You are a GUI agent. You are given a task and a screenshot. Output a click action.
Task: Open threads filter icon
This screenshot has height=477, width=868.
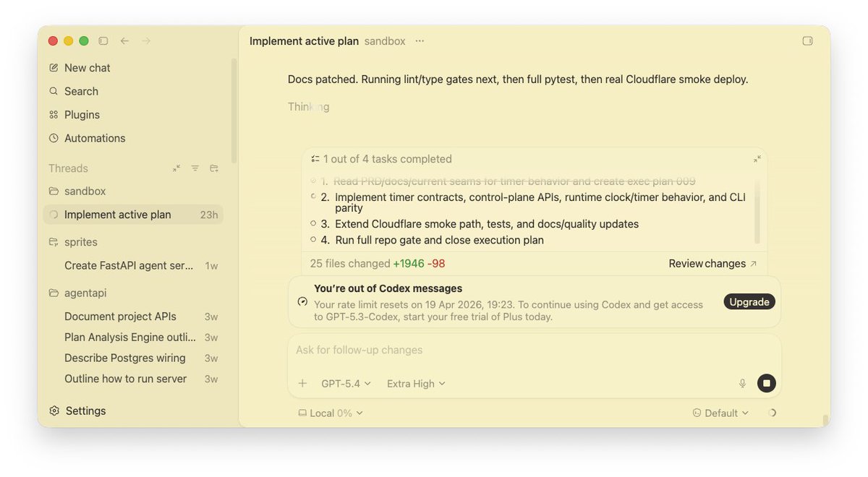(x=195, y=168)
